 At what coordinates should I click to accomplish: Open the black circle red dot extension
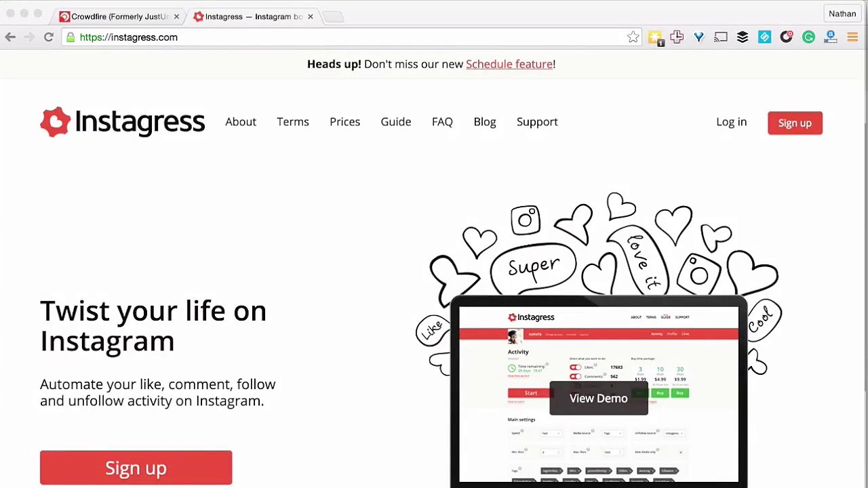click(787, 37)
